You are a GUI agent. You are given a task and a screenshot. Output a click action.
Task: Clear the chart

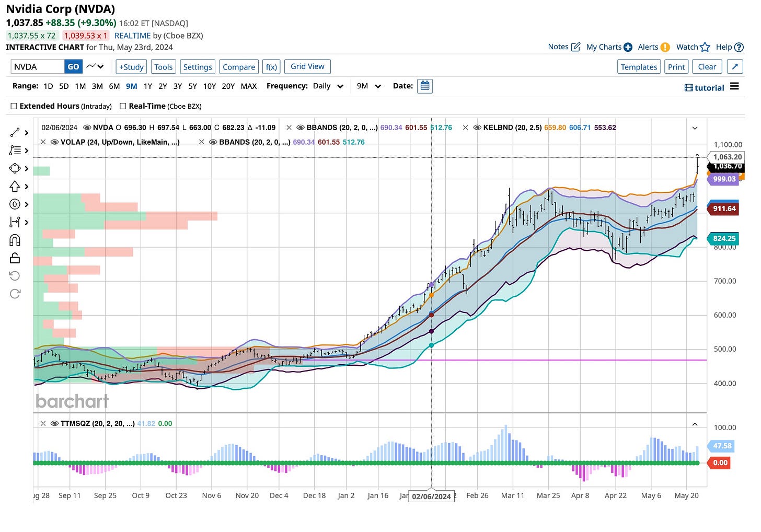707,67
